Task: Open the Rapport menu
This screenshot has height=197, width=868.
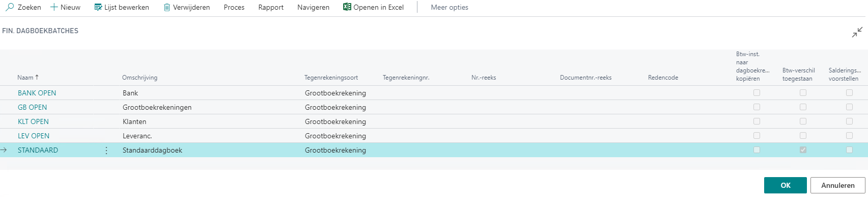Action: coord(271,7)
